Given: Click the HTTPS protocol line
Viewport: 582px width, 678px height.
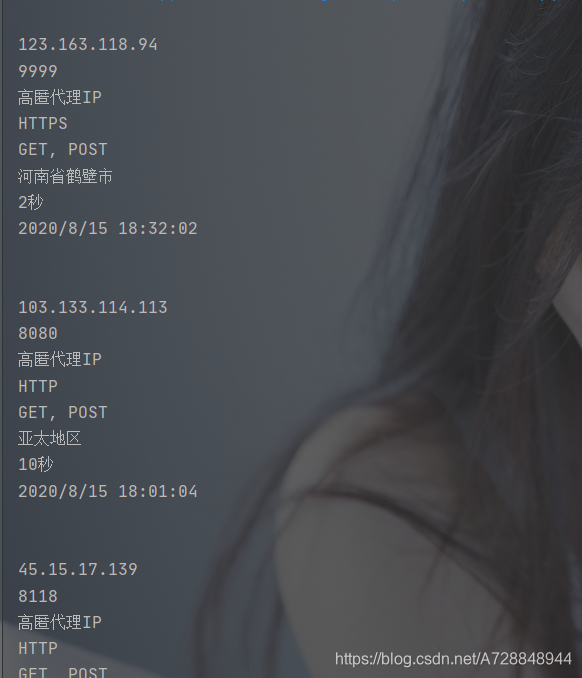Looking at the screenshot, I should coord(43,124).
